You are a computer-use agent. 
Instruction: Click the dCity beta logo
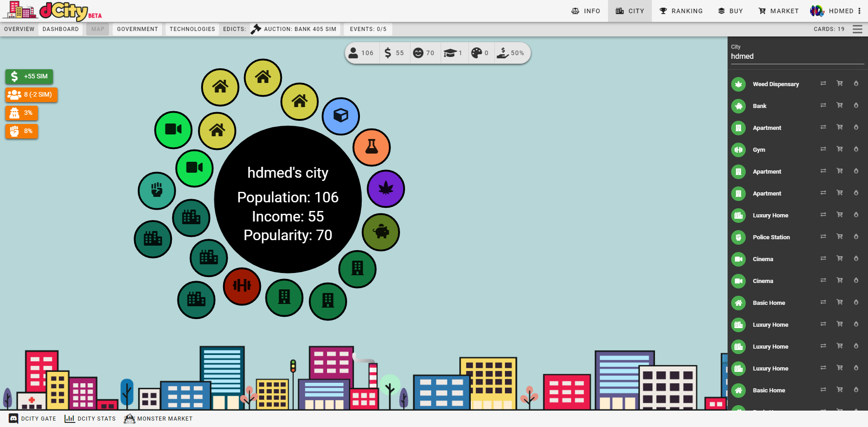pos(53,11)
